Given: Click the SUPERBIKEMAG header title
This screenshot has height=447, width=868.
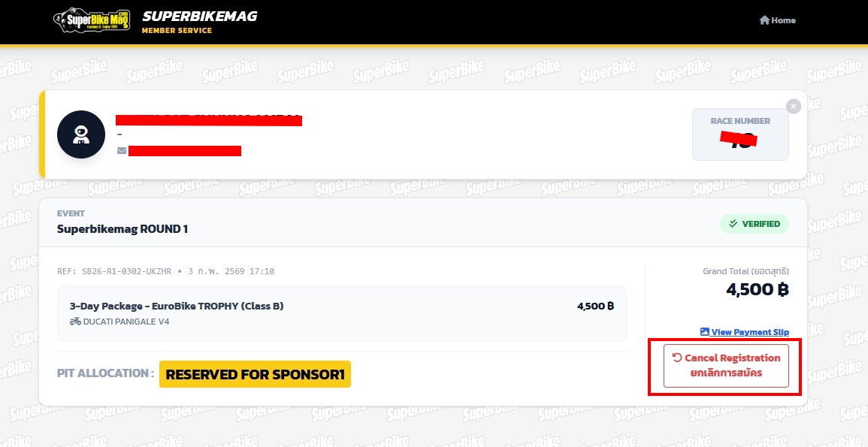Looking at the screenshot, I should pyautogui.click(x=199, y=16).
